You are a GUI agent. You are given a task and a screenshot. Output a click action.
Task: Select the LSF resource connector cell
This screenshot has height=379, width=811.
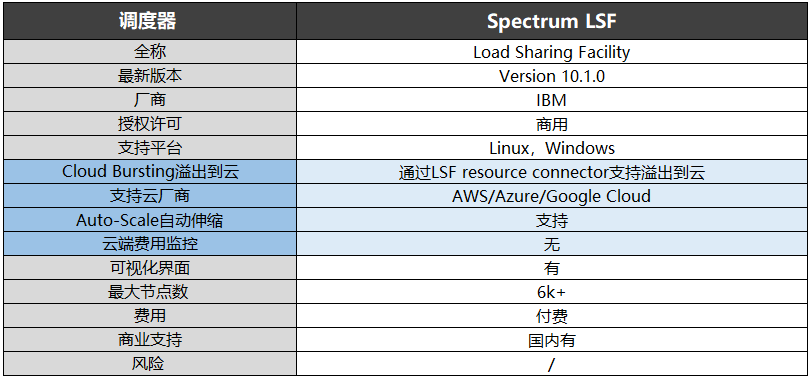[552, 172]
